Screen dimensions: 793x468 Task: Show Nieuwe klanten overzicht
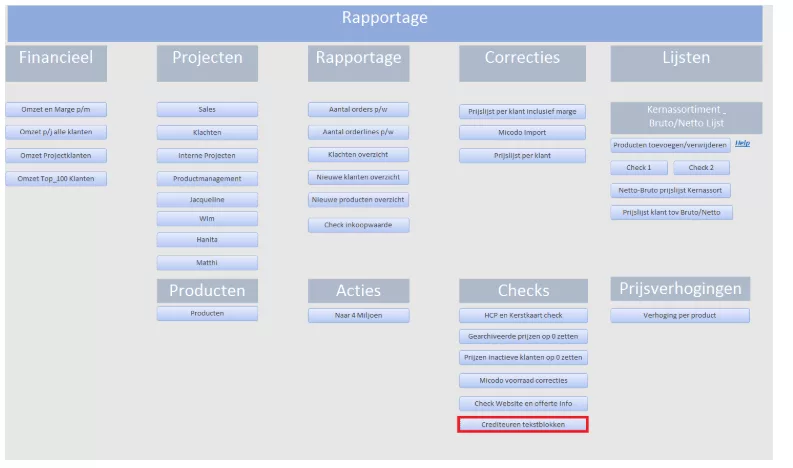[359, 177]
